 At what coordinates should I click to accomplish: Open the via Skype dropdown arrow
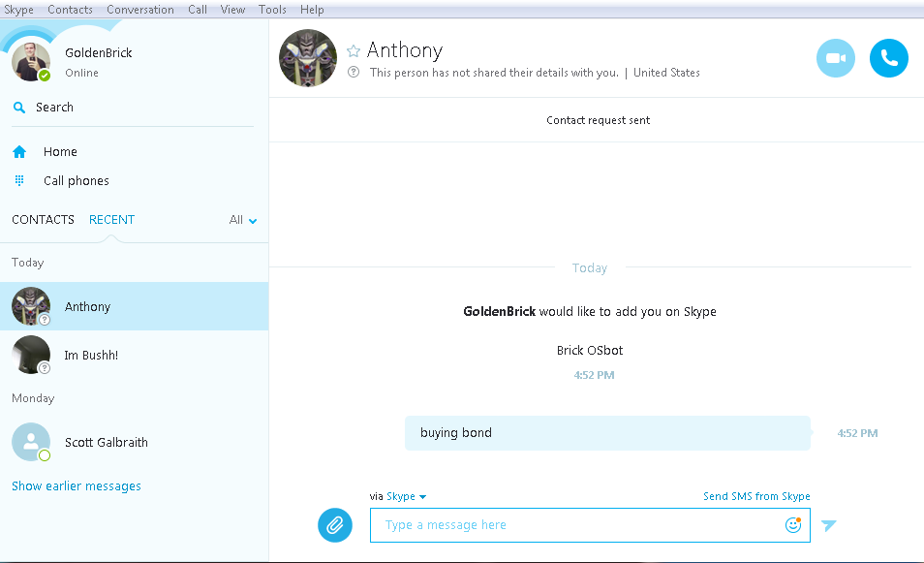pos(422,497)
